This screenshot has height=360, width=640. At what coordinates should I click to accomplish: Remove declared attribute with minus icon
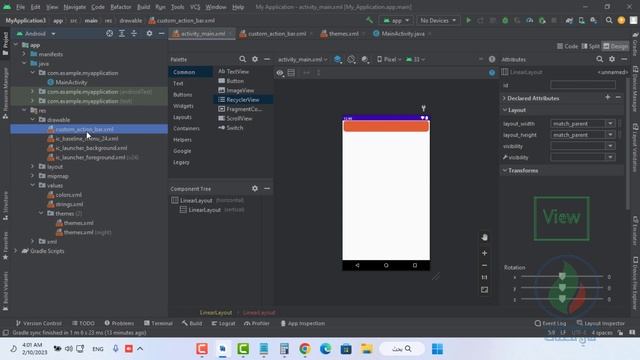pos(618,98)
